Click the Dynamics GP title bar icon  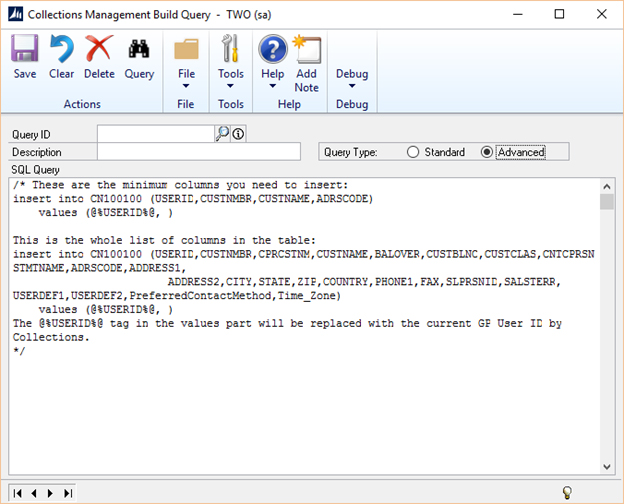click(x=16, y=14)
